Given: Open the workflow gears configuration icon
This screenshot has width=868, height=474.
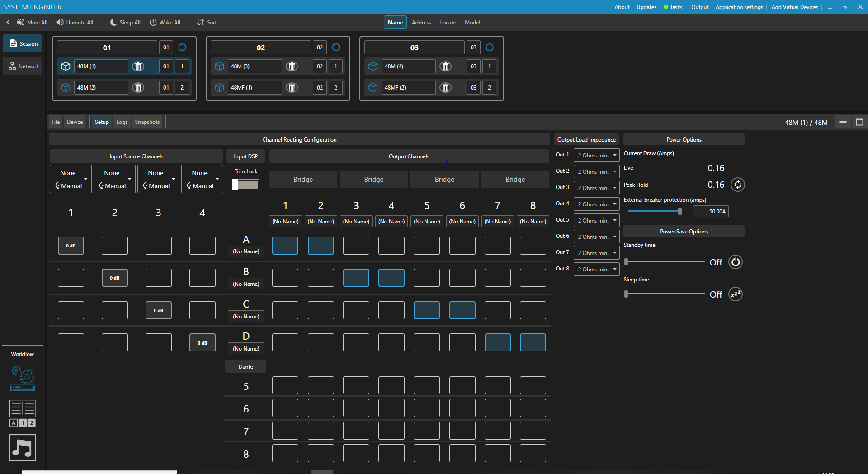Looking at the screenshot, I should [x=23, y=379].
